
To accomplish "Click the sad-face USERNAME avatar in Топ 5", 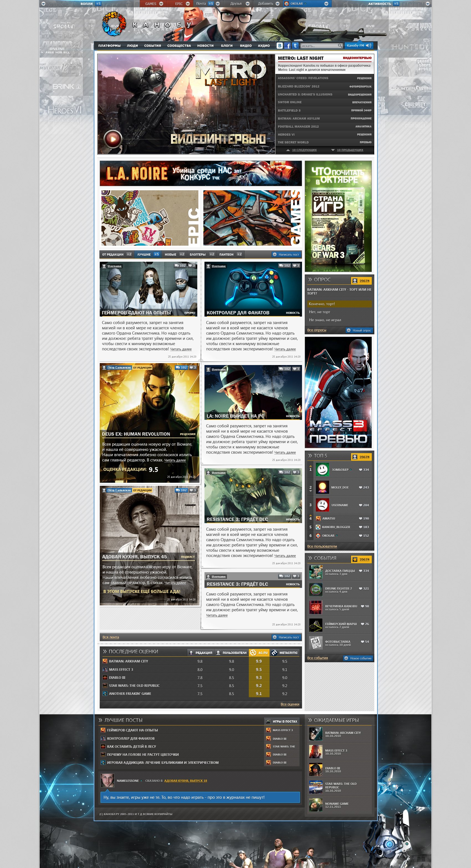I will pos(322,505).
